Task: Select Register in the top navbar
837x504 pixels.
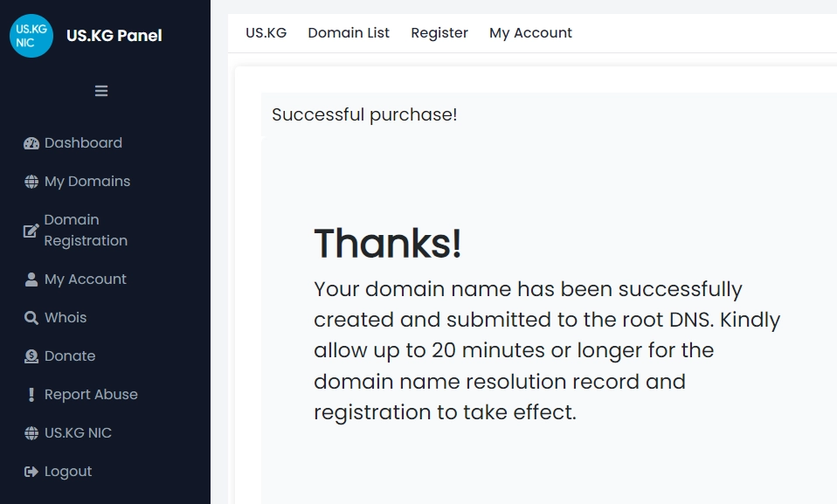Action: coord(439,33)
